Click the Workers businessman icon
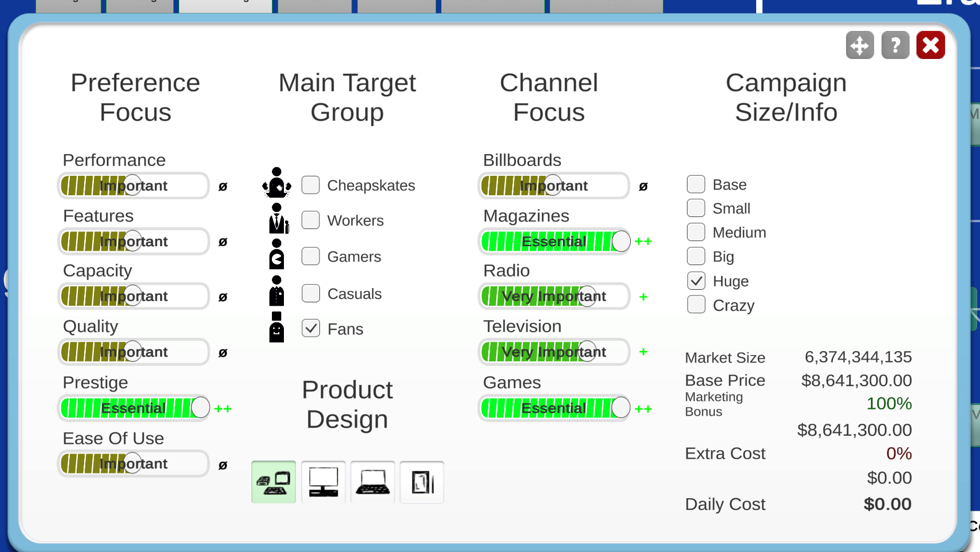The height and width of the screenshot is (552, 980). (278, 218)
